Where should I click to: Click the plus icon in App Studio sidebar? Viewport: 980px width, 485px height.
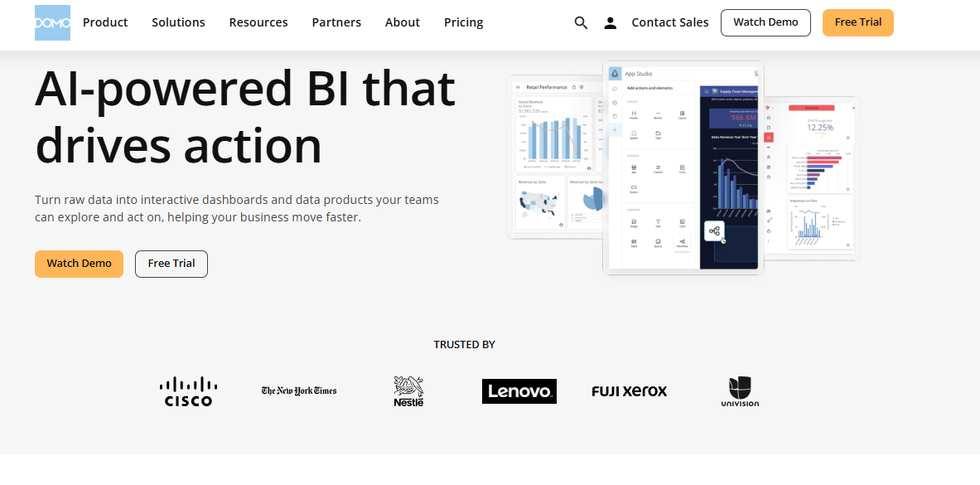coord(615,129)
